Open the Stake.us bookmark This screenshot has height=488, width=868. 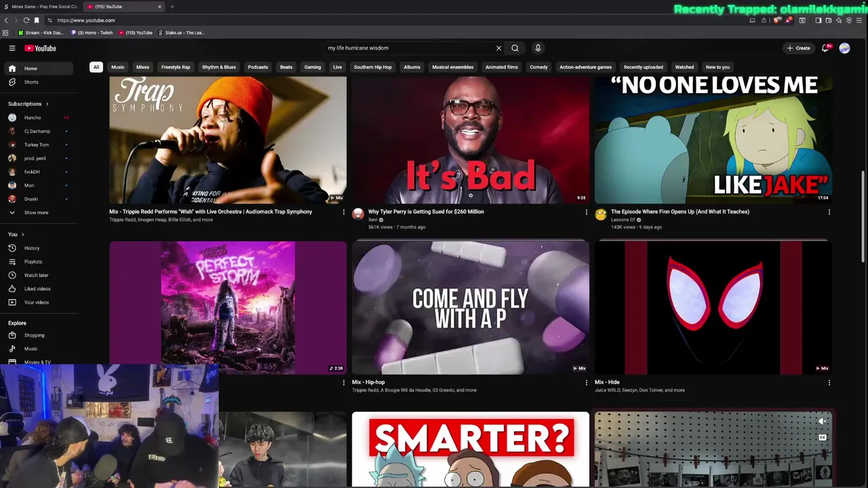click(181, 33)
